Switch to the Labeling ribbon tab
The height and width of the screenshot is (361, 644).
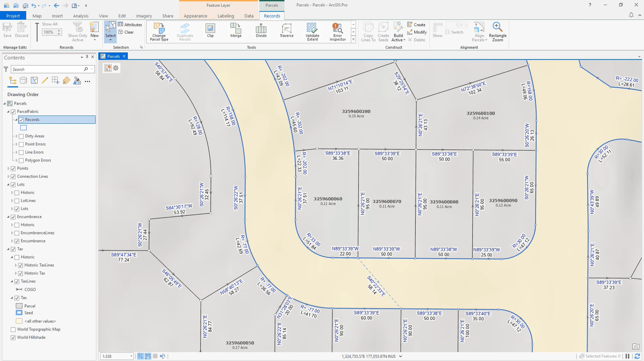point(226,16)
